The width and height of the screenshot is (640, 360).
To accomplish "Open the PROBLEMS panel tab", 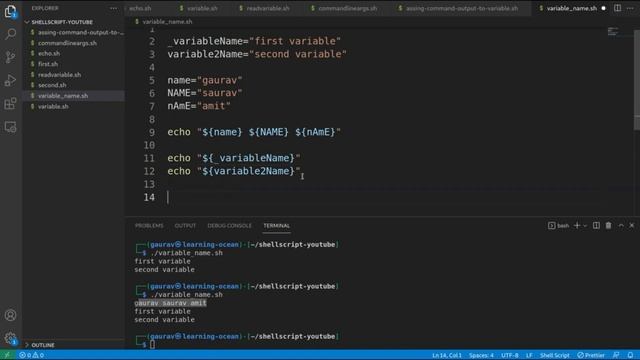I will [149, 226].
